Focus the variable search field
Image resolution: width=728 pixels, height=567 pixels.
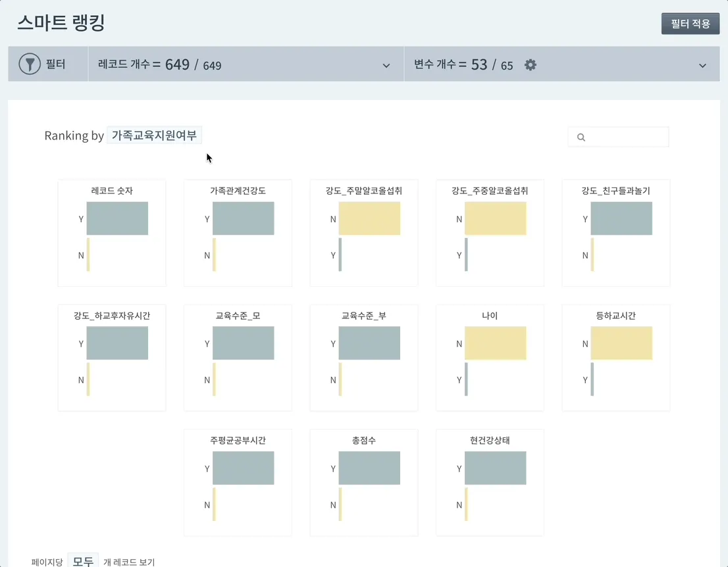[x=625, y=137]
